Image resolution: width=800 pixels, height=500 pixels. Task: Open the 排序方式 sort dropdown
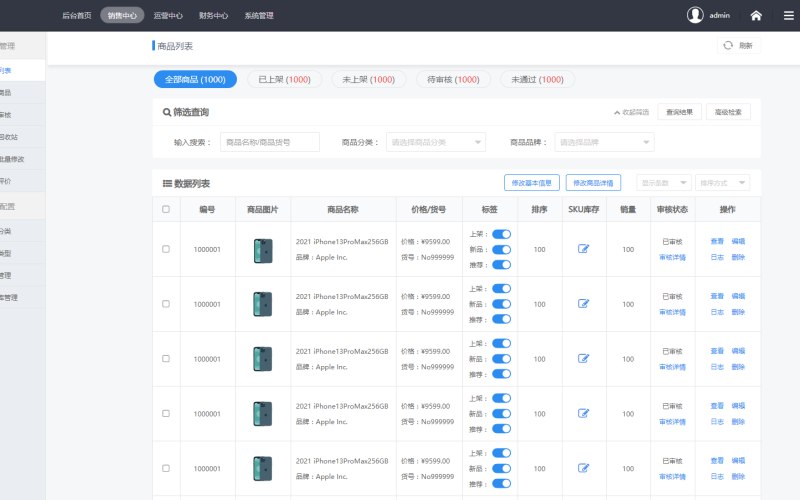click(x=722, y=183)
